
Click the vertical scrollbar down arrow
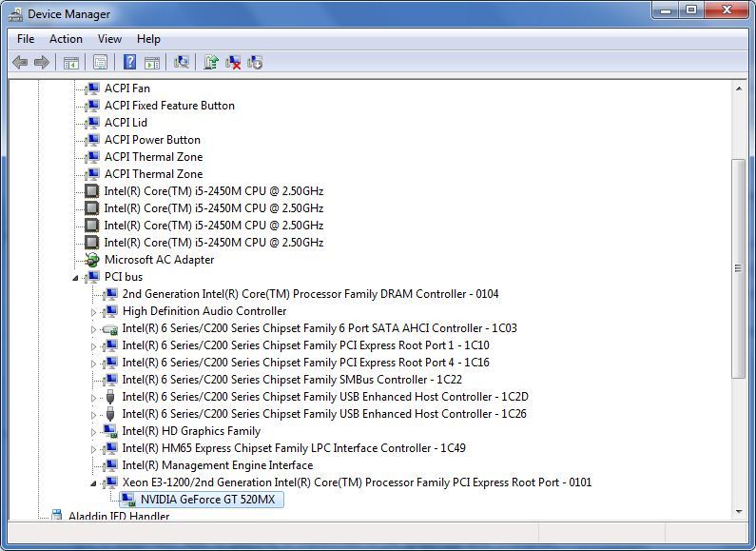click(x=739, y=512)
